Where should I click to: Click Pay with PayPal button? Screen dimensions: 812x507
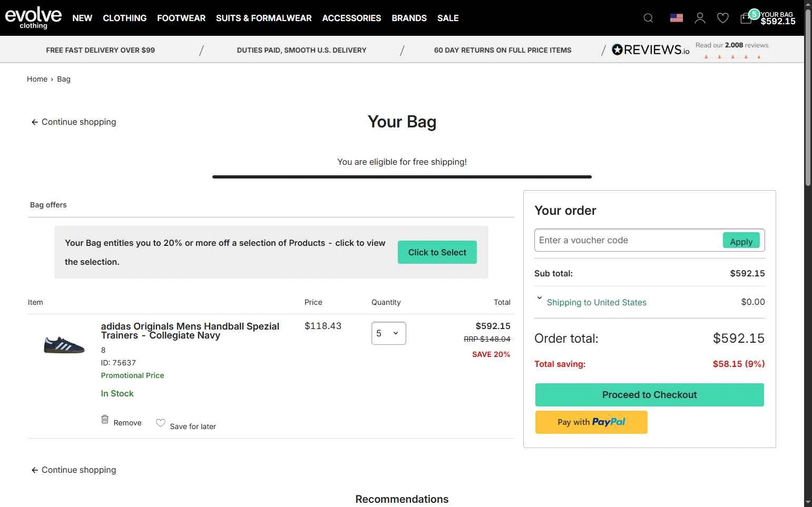(591, 422)
